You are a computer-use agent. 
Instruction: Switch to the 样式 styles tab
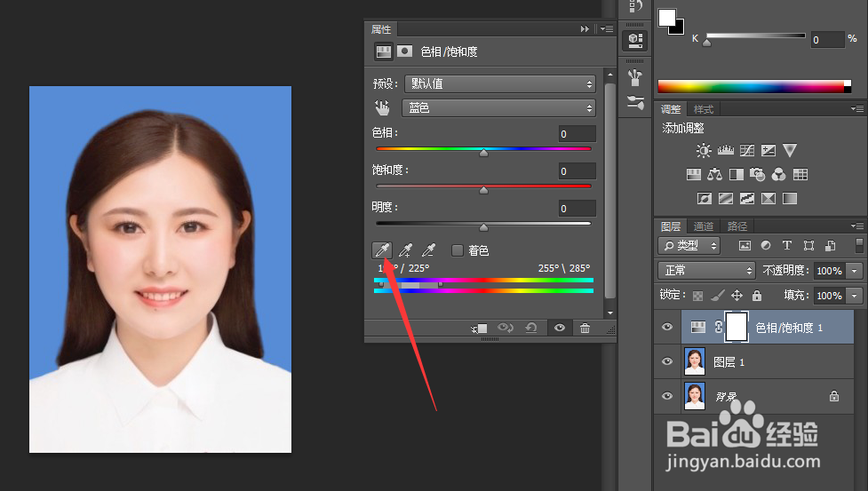pos(704,109)
